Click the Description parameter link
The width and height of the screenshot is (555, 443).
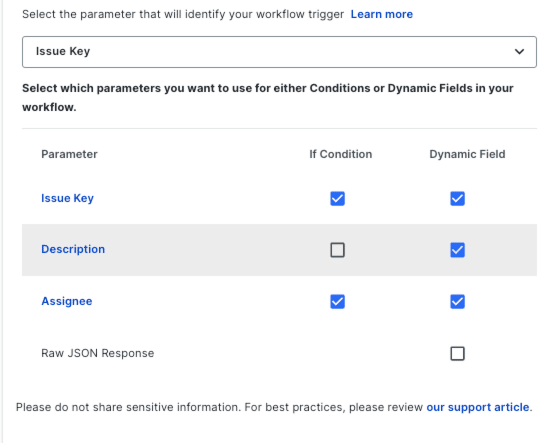pos(73,249)
